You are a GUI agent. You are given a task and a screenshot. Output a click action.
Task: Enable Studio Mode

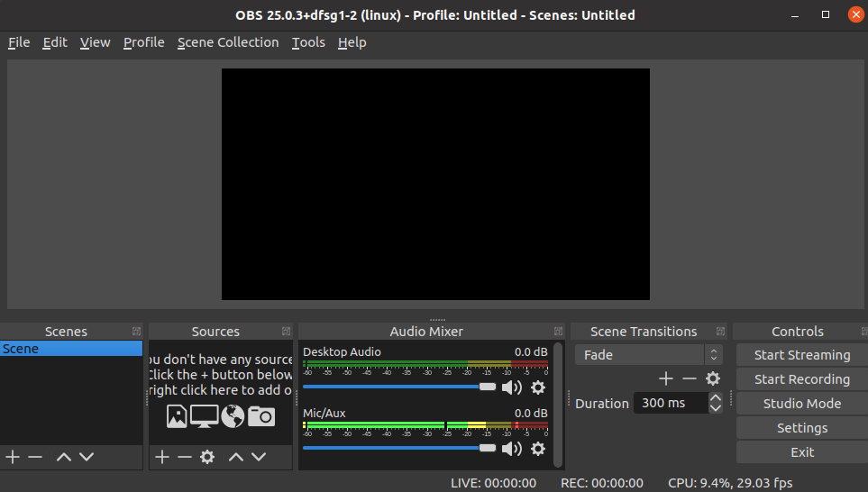802,404
